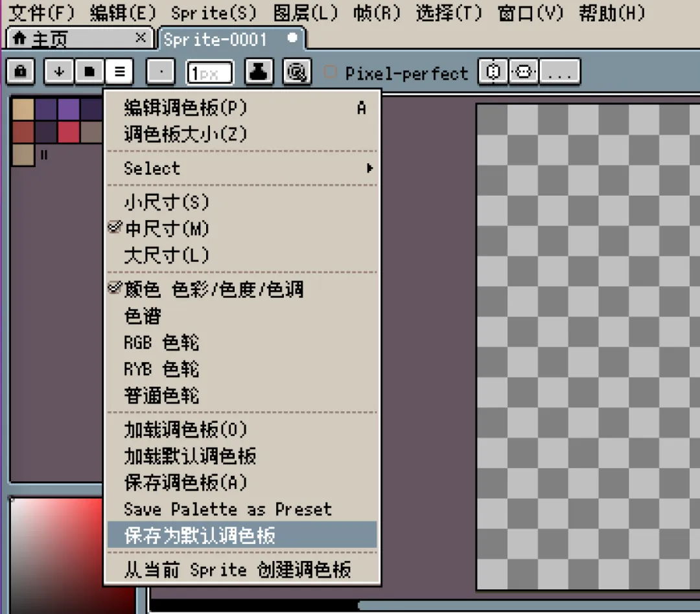
Task: Click the home icon on 主页 tab
Action: click(x=19, y=38)
